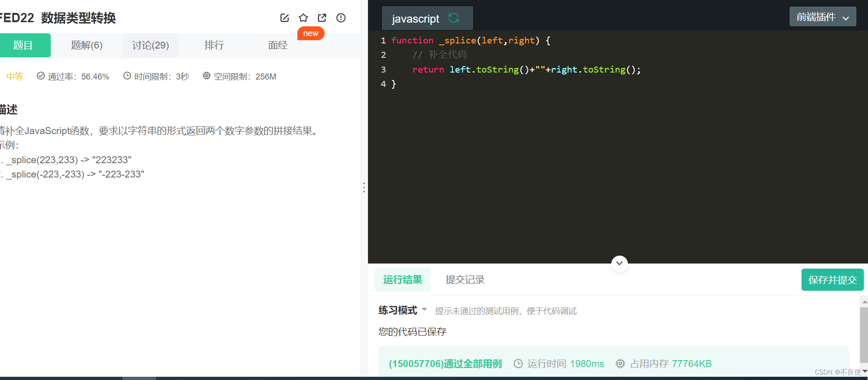Image resolution: width=868 pixels, height=380 pixels.
Task: Click the edit note icon
Action: (284, 18)
